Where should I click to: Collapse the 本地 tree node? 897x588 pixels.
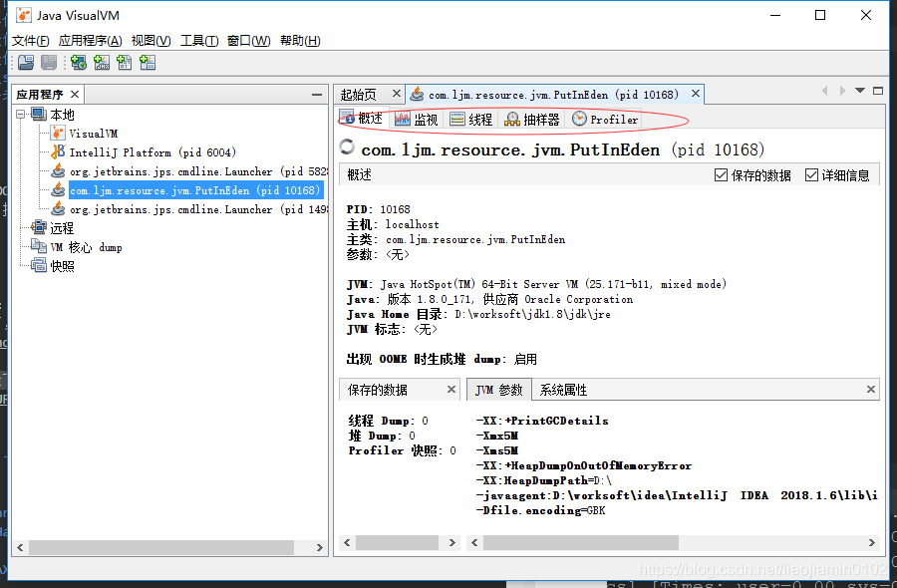click(21, 115)
